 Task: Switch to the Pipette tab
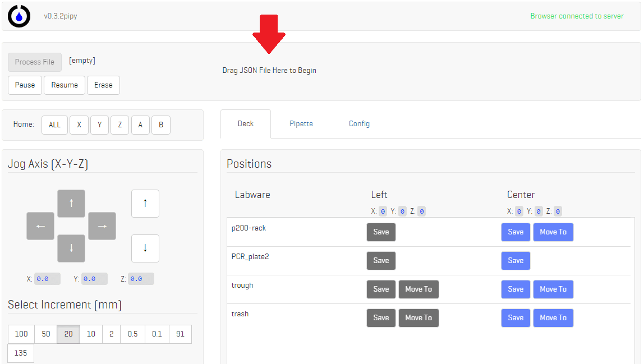click(301, 123)
